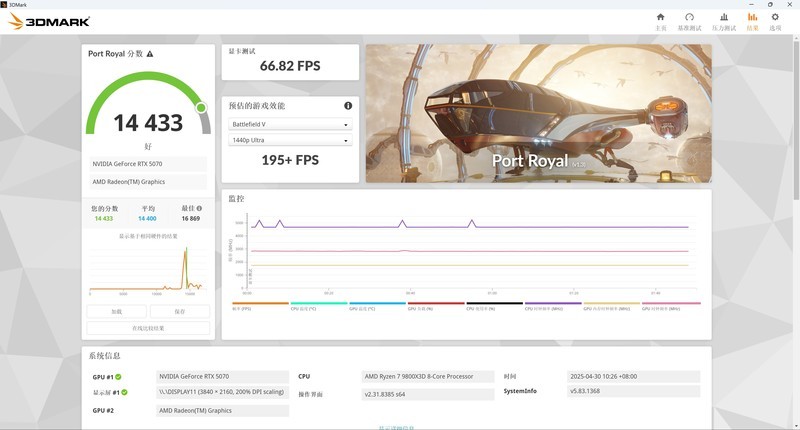
Task: Click the warning triangle next to Port Royal 分数
Action: pyautogui.click(x=149, y=54)
